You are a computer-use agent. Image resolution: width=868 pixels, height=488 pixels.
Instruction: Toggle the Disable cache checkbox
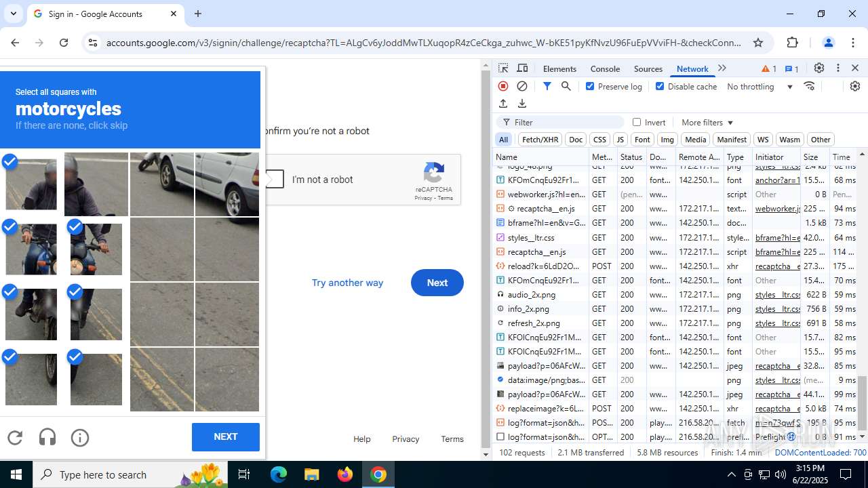[x=660, y=86]
